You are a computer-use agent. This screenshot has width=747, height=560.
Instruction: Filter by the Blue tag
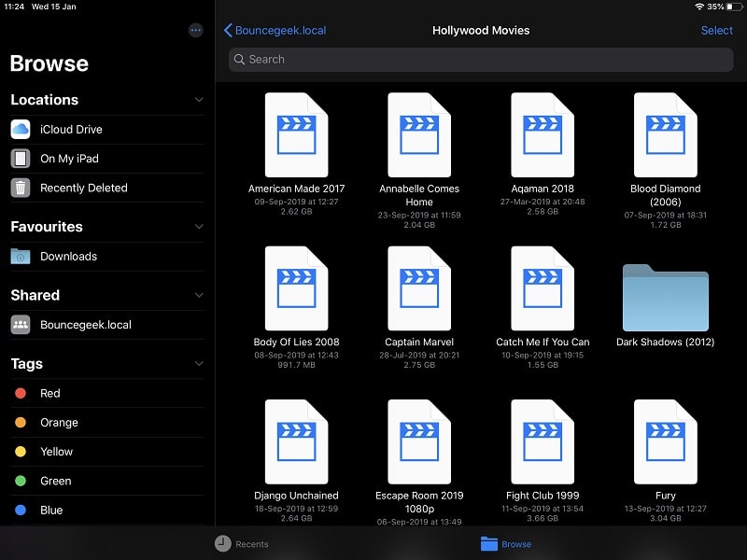coord(107,510)
